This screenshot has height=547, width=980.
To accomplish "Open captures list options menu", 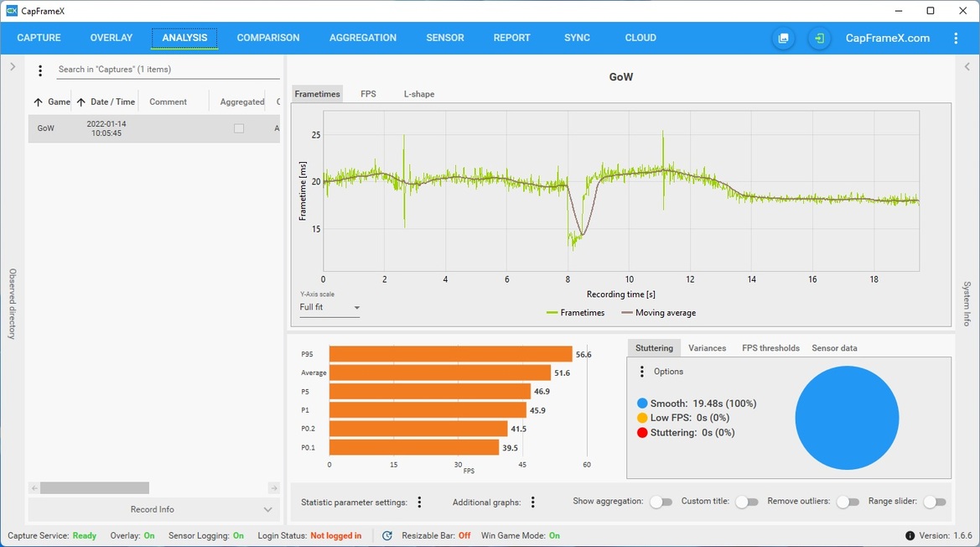I will pos(40,70).
